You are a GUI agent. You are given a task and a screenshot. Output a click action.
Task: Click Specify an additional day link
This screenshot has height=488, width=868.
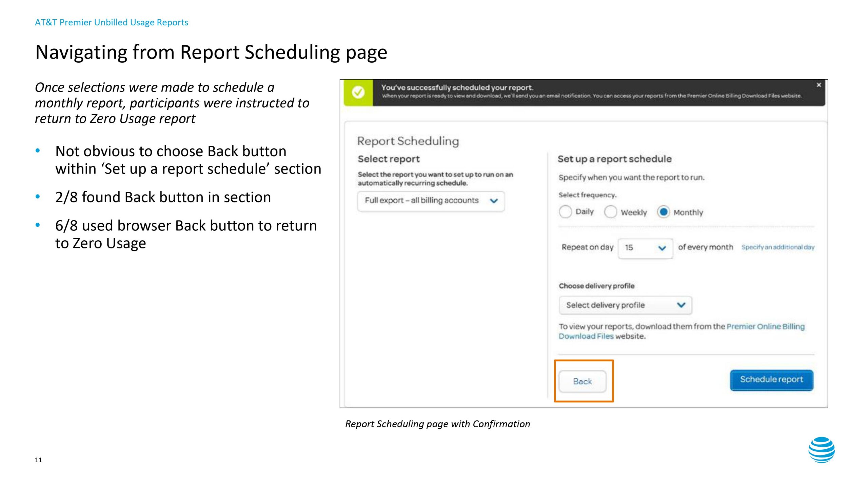click(777, 247)
